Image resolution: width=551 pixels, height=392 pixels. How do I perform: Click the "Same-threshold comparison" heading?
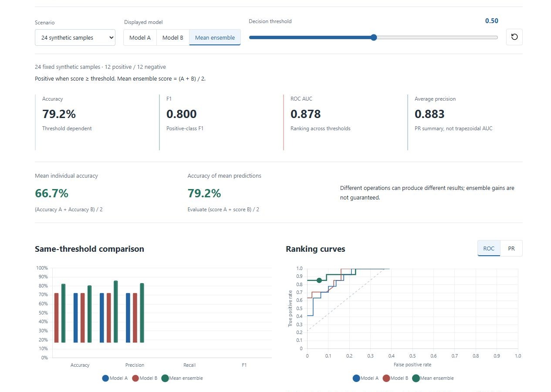89,249
